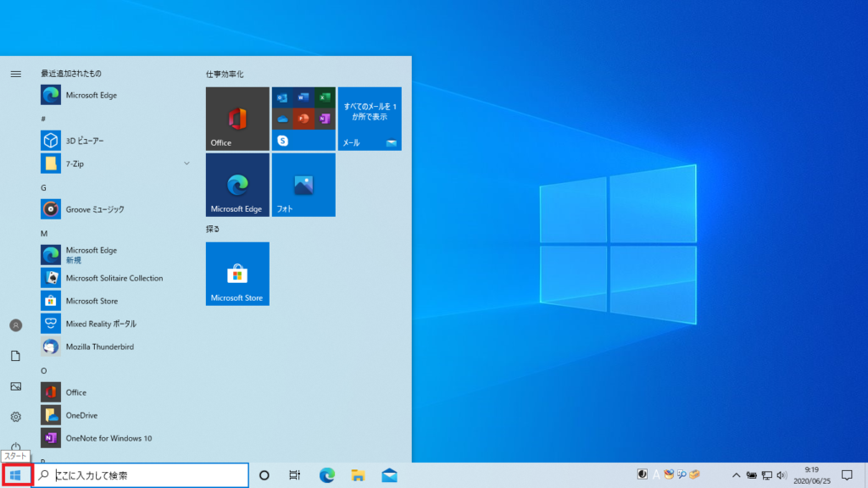
Task: Click the 最近追加されたもの heading
Action: coord(71,74)
